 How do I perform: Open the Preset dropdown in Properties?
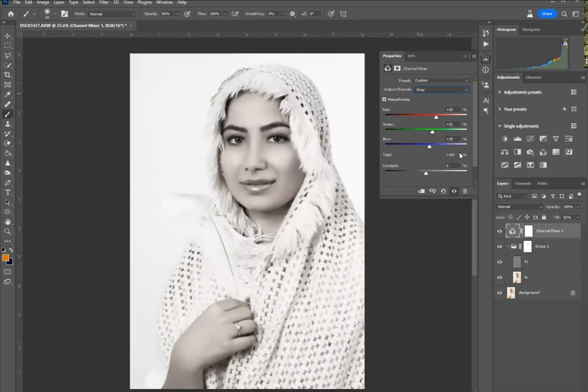point(441,80)
